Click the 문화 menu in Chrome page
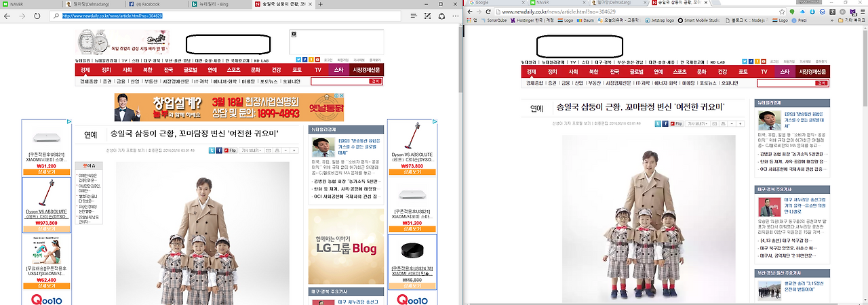Image resolution: width=868 pixels, height=305 pixels. 701,70
